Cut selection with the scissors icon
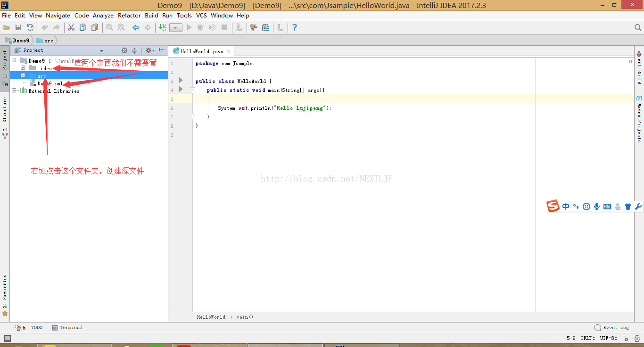Screen dimensions: 644x347 tap(71, 27)
